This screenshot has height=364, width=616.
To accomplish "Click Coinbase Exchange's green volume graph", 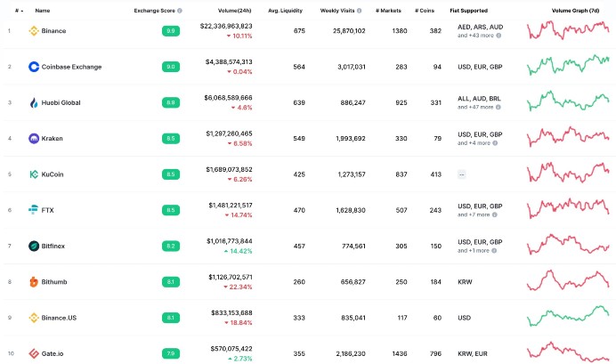I will click(568, 65).
